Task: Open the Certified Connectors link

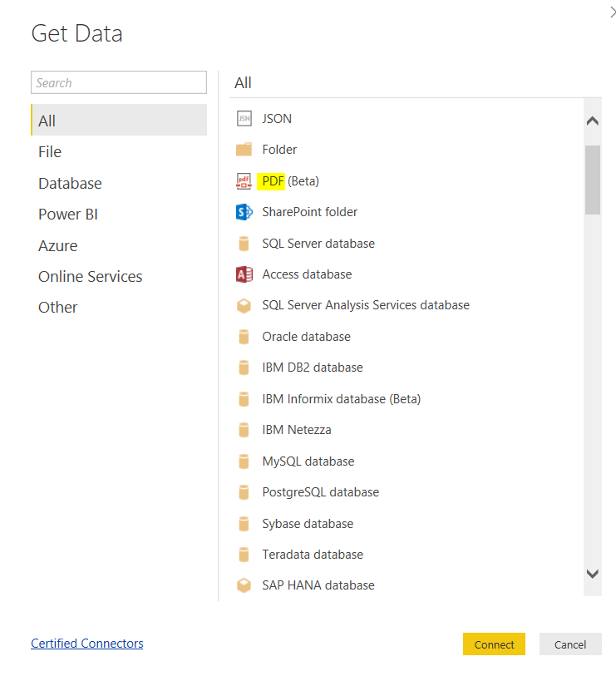Action: [87, 644]
